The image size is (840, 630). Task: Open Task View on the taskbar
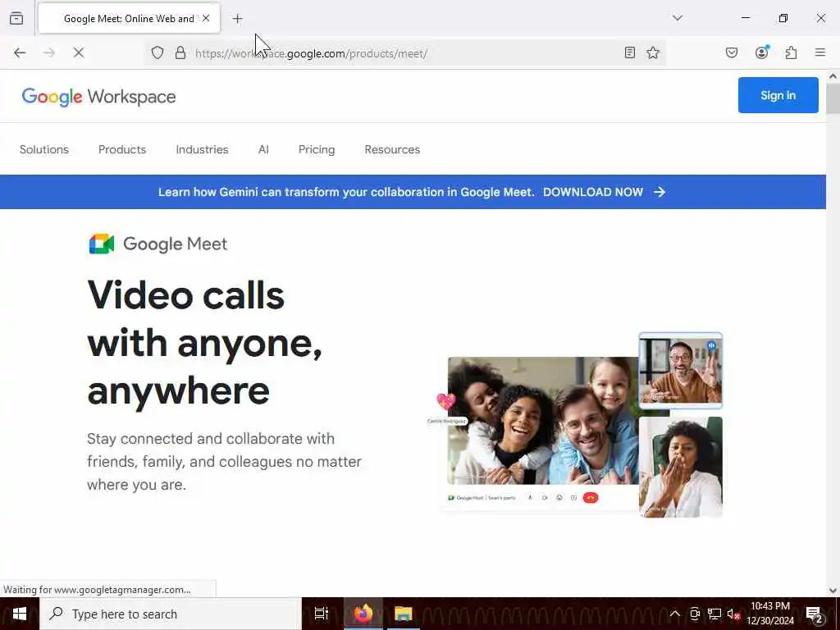pyautogui.click(x=321, y=614)
